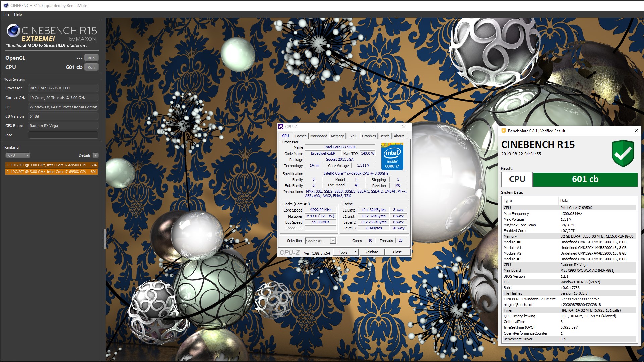Click the BIOS Version row 1.E1
The image size is (644, 362).
569,276
